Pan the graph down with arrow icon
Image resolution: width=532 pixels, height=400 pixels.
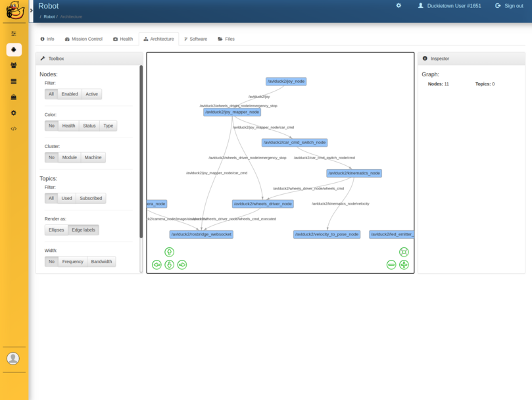[x=169, y=264]
